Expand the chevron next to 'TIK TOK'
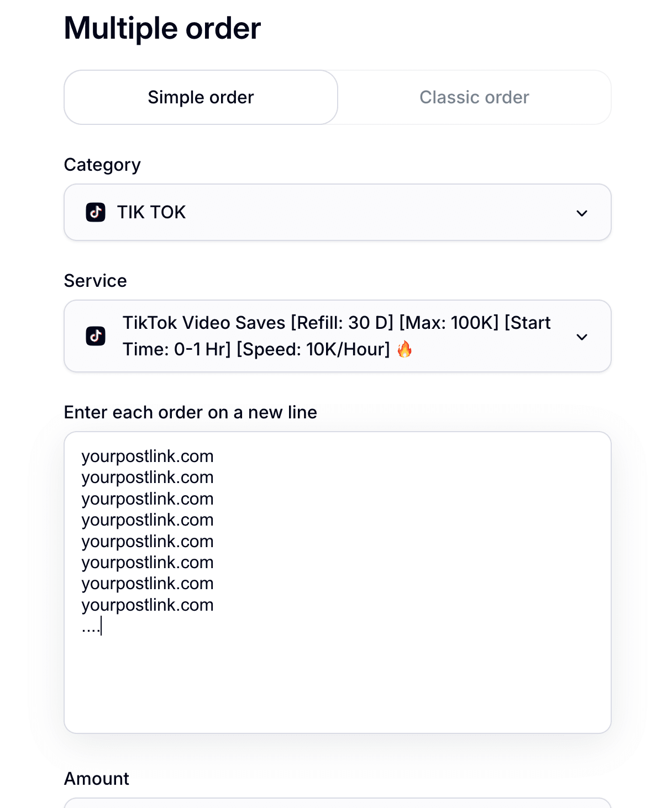The image size is (672, 808). 581,212
